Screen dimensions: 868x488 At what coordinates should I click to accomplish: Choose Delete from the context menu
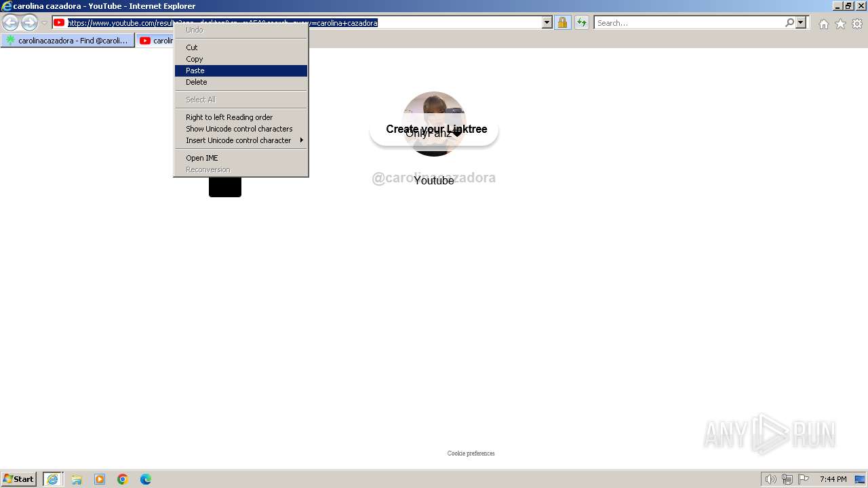pyautogui.click(x=241, y=82)
